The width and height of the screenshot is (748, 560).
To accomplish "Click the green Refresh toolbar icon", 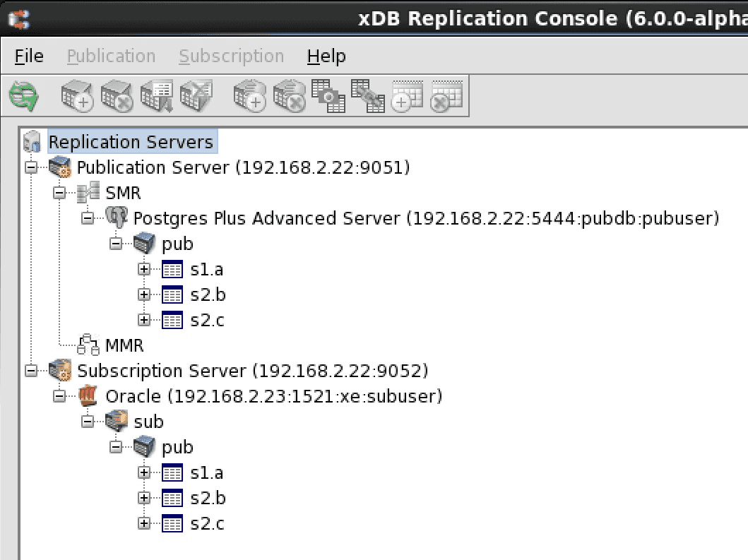I will [24, 95].
